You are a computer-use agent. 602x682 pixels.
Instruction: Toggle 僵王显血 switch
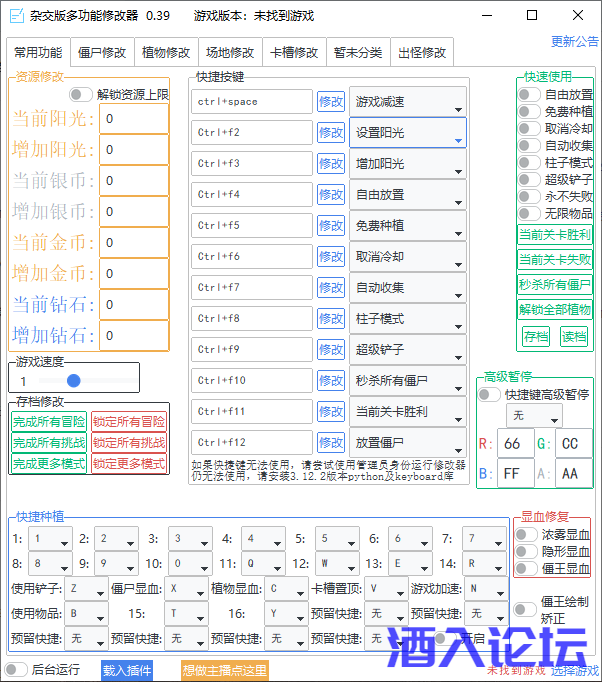tap(526, 568)
